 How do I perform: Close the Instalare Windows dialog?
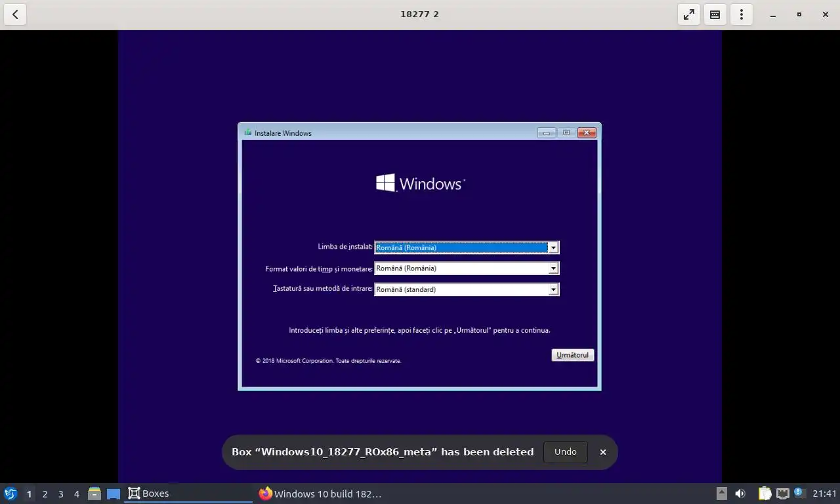coord(587,133)
